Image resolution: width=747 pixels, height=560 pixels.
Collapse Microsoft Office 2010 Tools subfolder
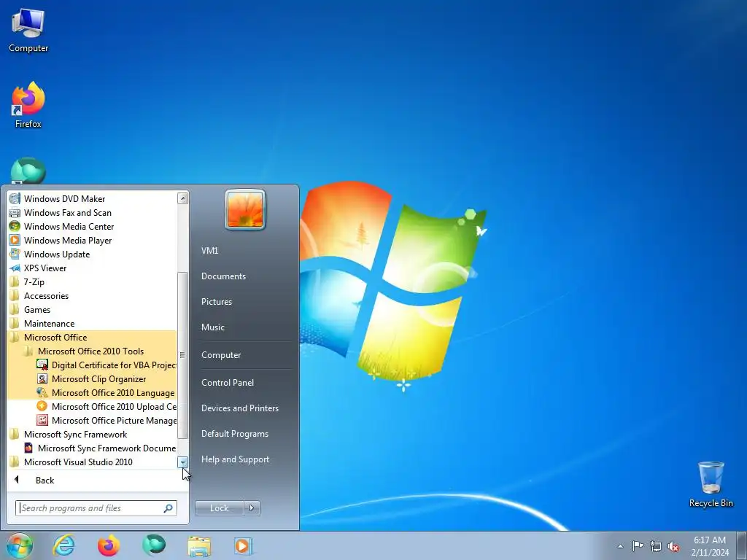(92, 351)
